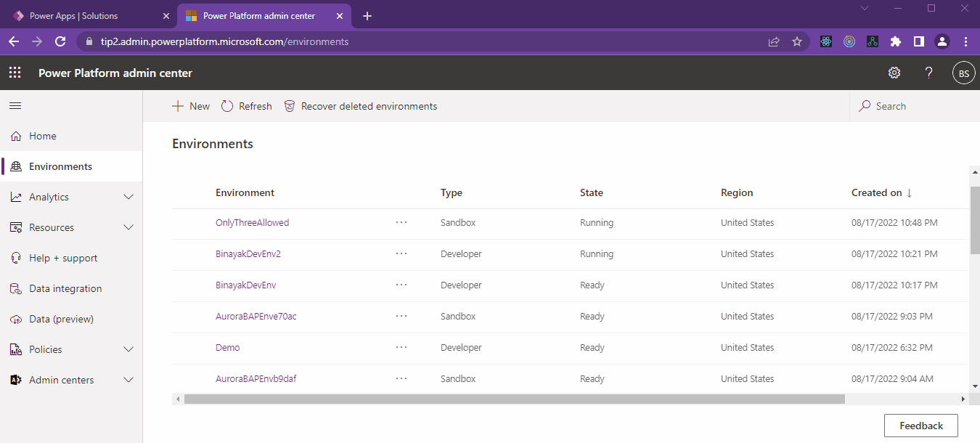Open the BS account avatar menu
Image resolution: width=980 pixels, height=443 pixels.
(x=963, y=73)
